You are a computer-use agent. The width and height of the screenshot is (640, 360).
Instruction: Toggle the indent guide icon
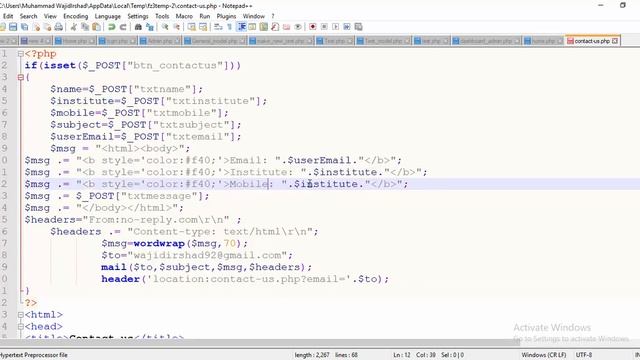[x=241, y=27]
